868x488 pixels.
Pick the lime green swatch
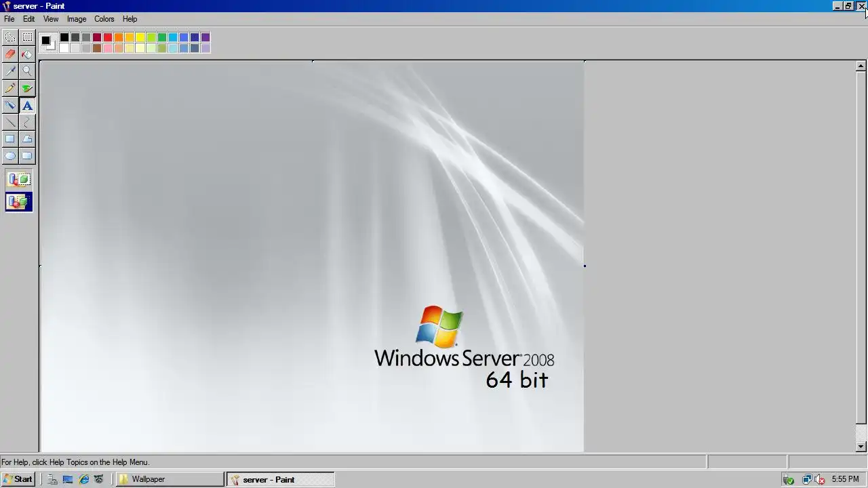(151, 37)
